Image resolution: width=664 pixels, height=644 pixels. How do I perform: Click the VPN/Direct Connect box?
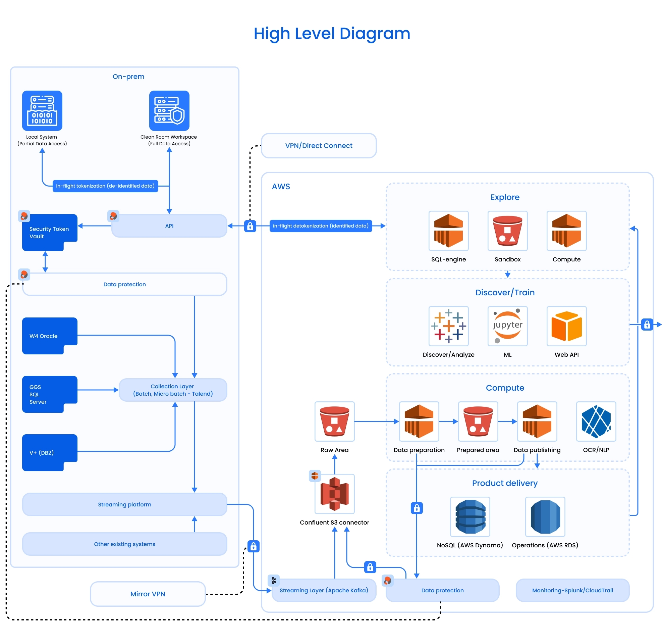click(x=319, y=145)
